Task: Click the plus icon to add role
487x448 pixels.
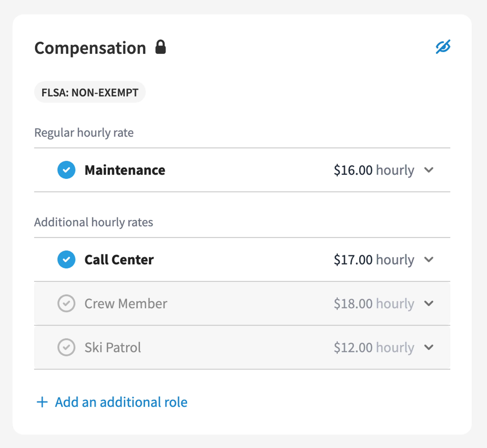Action: pos(42,402)
